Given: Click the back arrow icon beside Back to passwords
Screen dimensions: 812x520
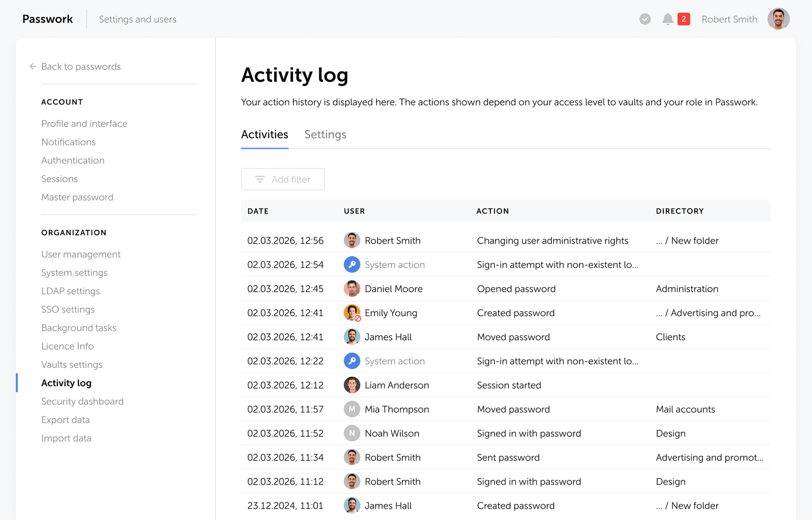Looking at the screenshot, I should click(x=32, y=66).
